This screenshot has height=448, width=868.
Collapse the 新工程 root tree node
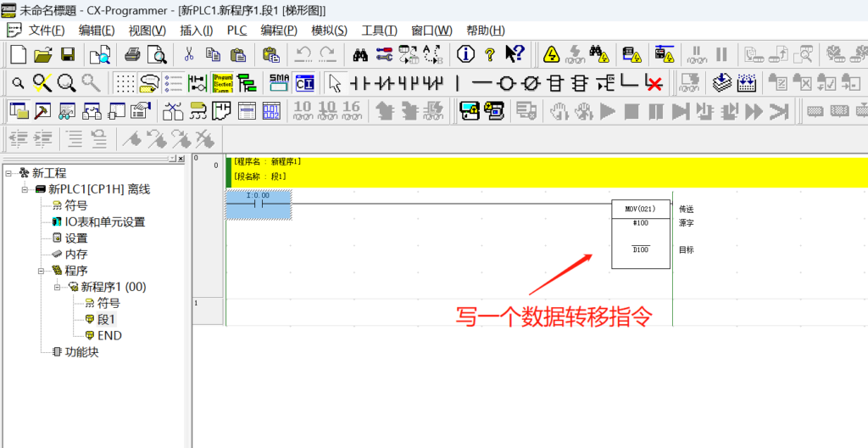click(x=8, y=173)
